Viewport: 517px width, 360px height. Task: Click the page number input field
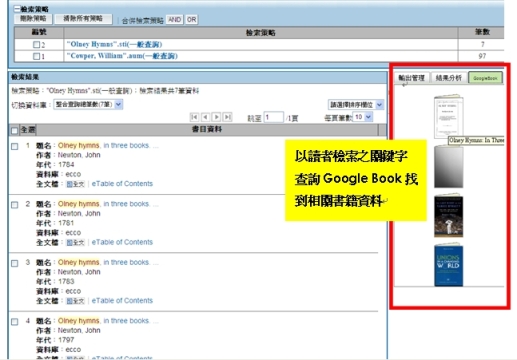click(273, 117)
